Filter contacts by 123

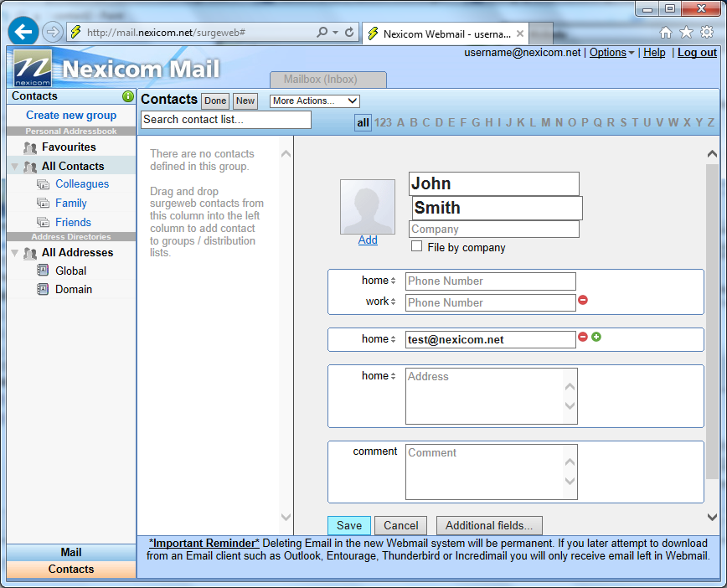point(383,122)
